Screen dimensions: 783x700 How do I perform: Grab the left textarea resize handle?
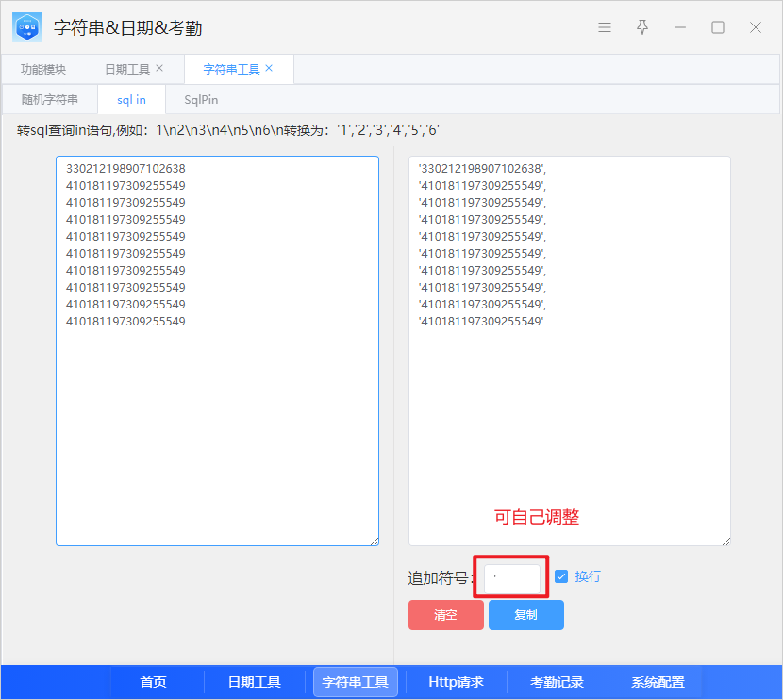coord(375,542)
